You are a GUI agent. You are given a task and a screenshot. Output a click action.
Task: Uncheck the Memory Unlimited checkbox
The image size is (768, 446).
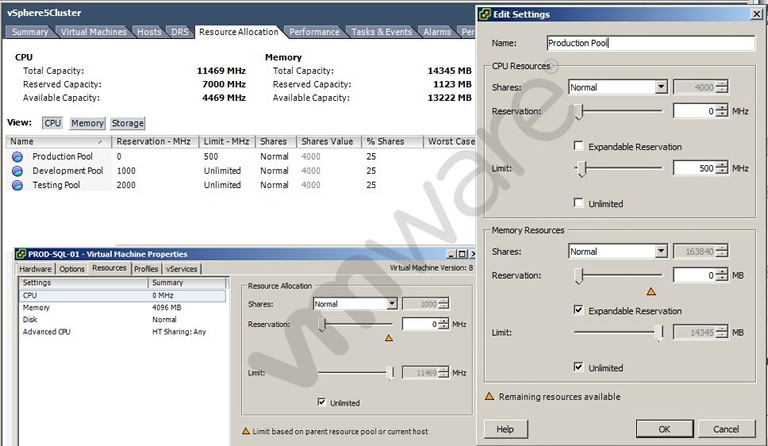578,367
